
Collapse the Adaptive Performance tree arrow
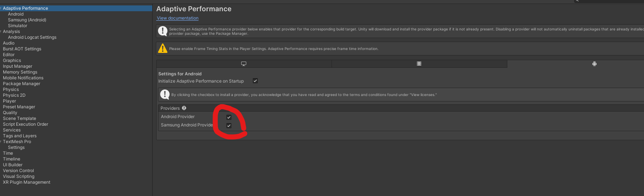click(x=1, y=8)
